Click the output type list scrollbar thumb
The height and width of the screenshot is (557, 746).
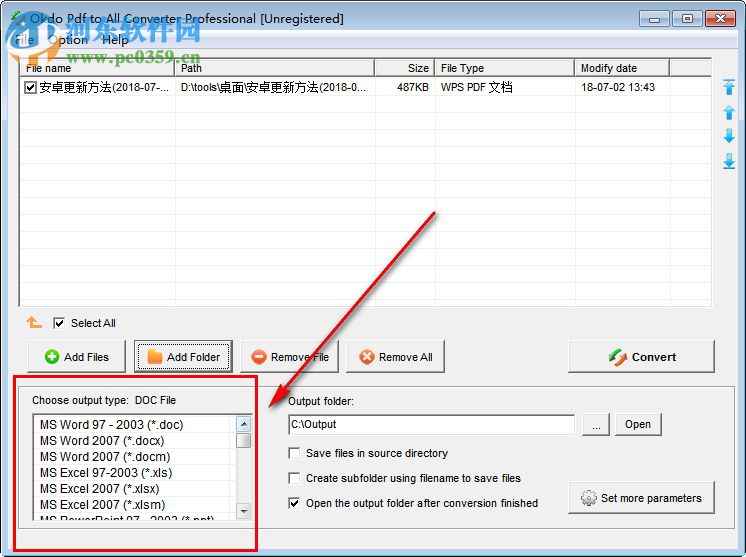click(x=244, y=440)
